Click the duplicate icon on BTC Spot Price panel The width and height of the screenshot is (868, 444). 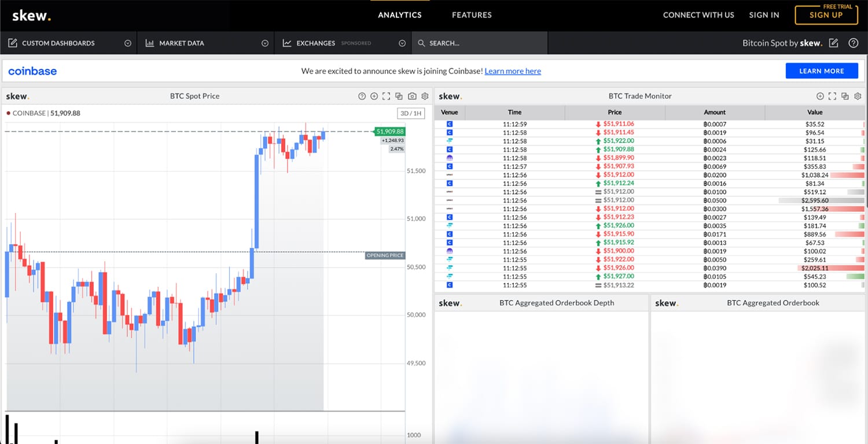399,96
